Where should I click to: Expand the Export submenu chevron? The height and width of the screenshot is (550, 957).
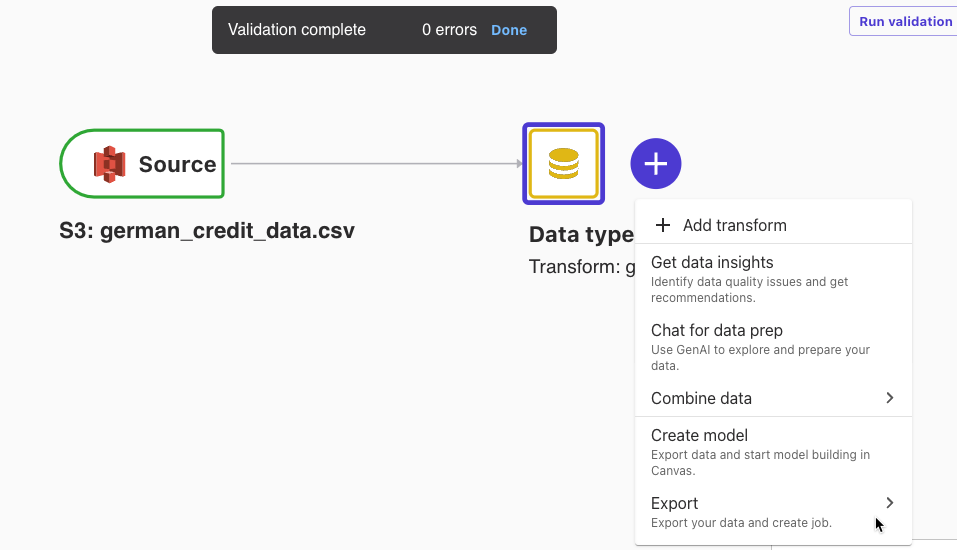(889, 503)
